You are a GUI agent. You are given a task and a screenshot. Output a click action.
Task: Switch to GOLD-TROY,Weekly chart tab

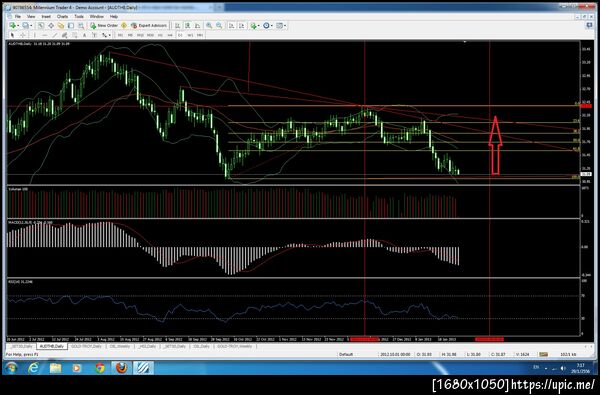point(235,346)
